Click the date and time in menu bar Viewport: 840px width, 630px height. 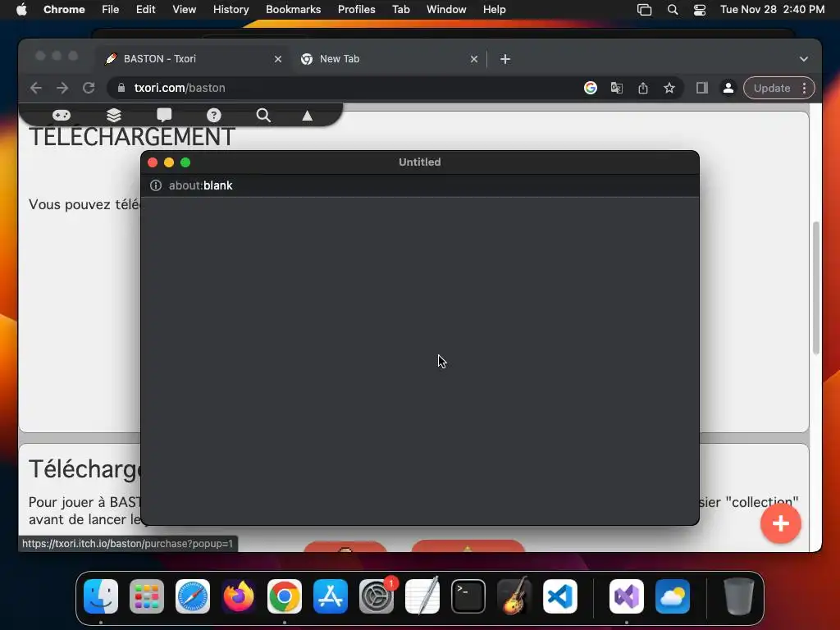pos(772,10)
